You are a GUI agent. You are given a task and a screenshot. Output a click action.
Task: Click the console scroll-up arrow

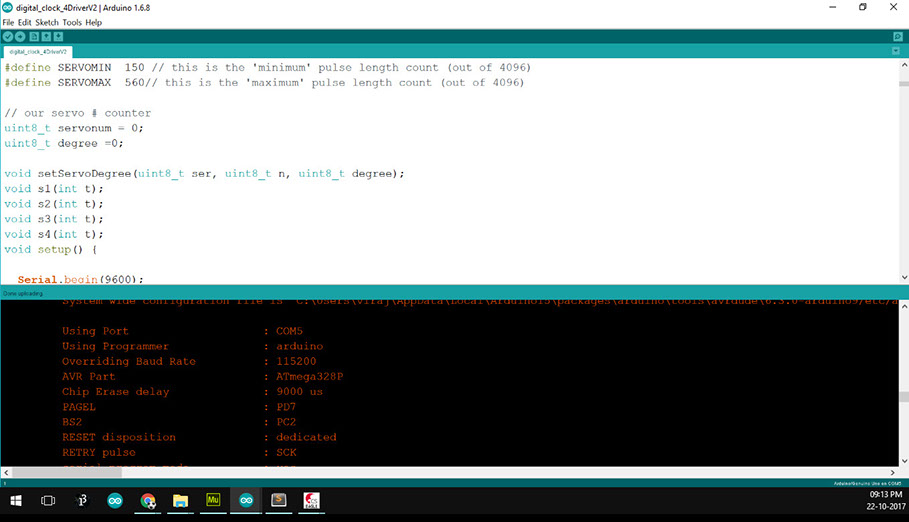(x=904, y=306)
